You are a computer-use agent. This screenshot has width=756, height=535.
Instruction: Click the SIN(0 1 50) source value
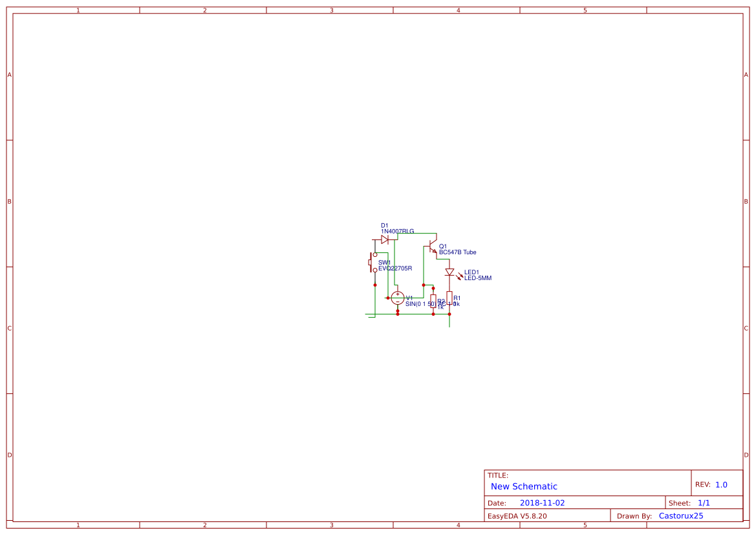point(420,305)
